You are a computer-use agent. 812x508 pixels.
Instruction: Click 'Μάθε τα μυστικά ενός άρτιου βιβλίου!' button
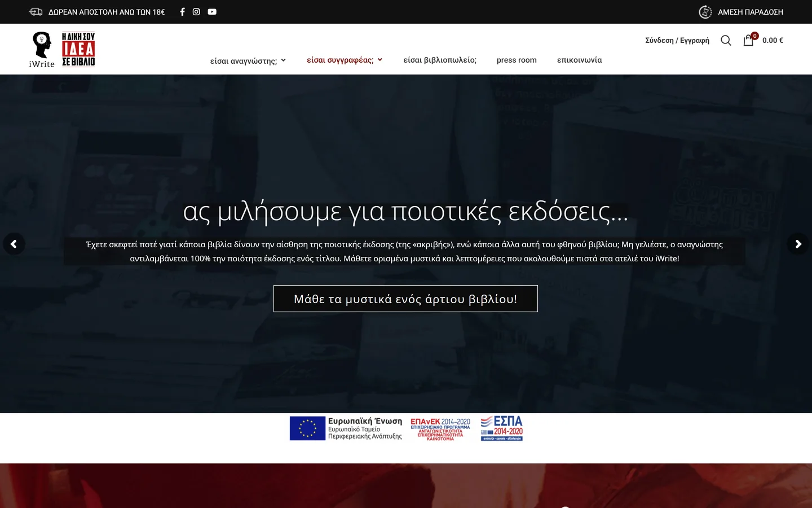[405, 299]
